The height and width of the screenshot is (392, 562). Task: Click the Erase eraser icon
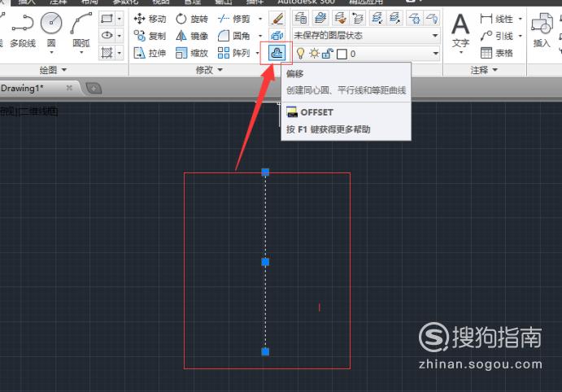tap(277, 18)
